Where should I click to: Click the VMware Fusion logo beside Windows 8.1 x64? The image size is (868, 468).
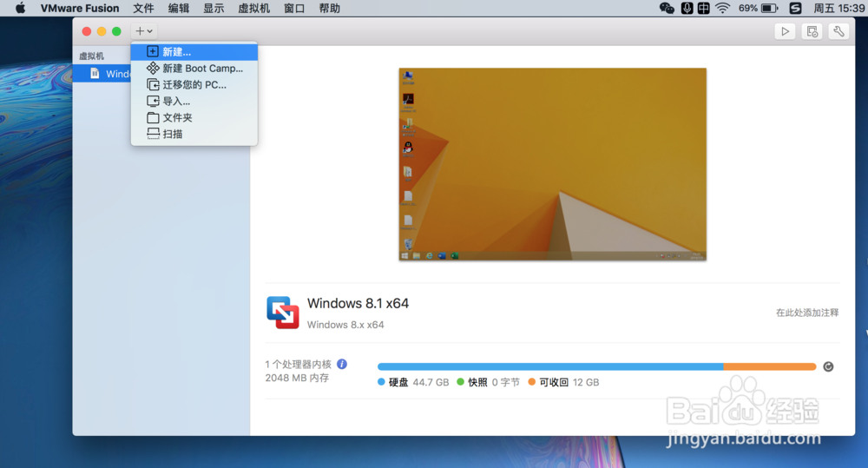click(283, 313)
